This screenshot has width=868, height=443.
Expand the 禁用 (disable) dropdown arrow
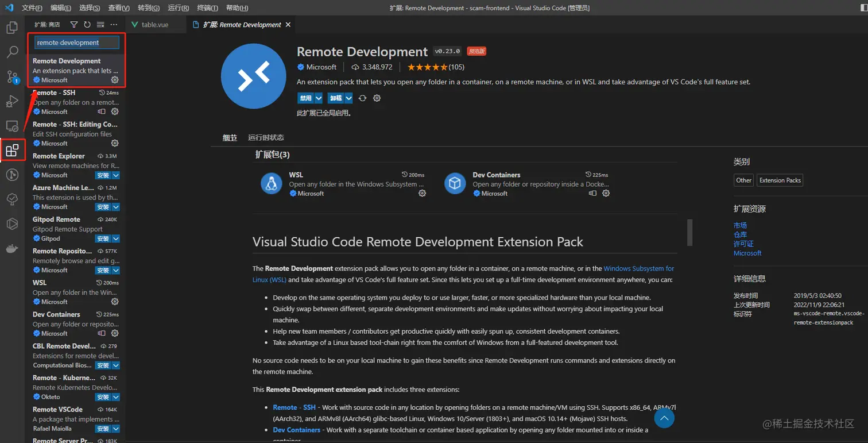pos(319,98)
